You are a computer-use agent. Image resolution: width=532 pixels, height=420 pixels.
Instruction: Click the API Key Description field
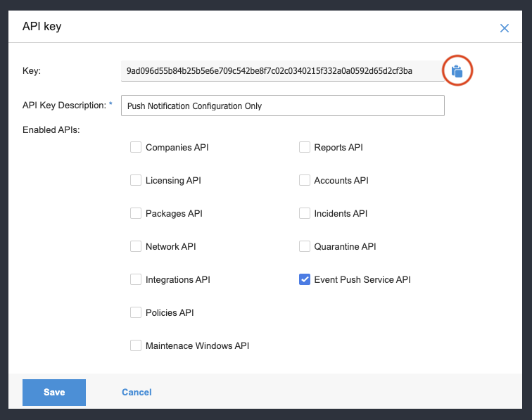coord(283,106)
